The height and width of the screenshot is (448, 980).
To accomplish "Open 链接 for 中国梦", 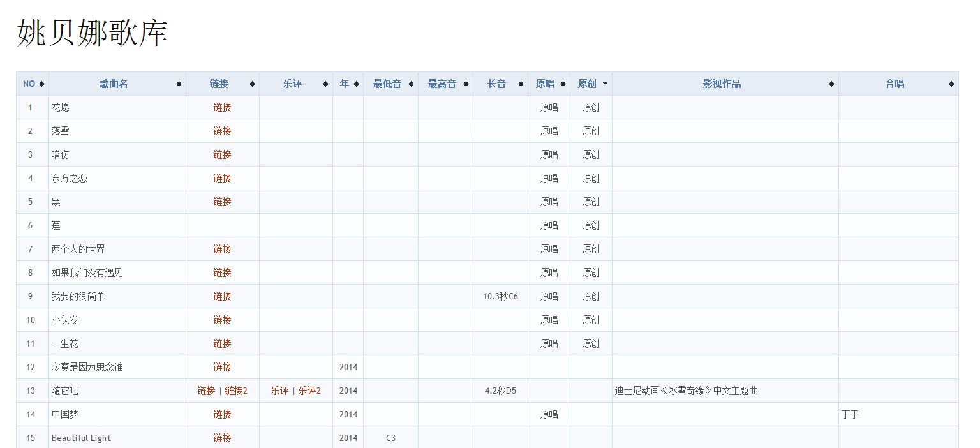I will (222, 414).
